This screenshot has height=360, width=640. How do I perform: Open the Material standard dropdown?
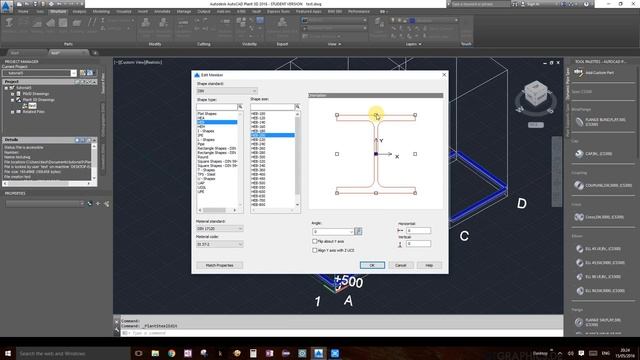(220, 229)
